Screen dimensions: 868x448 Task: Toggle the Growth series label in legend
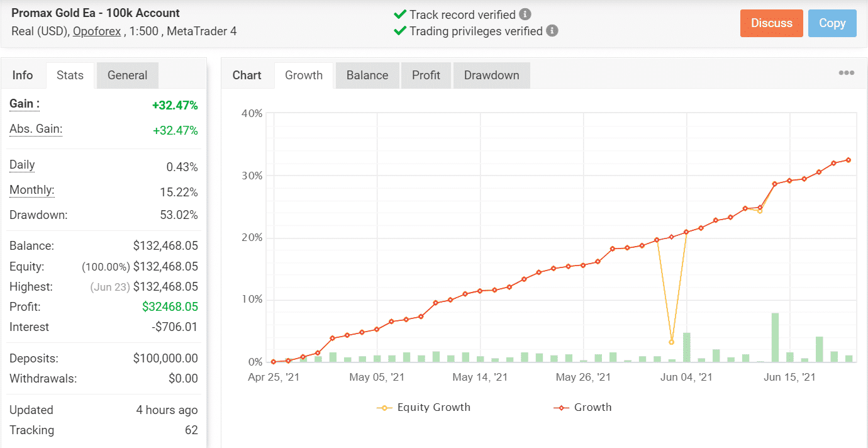click(593, 407)
